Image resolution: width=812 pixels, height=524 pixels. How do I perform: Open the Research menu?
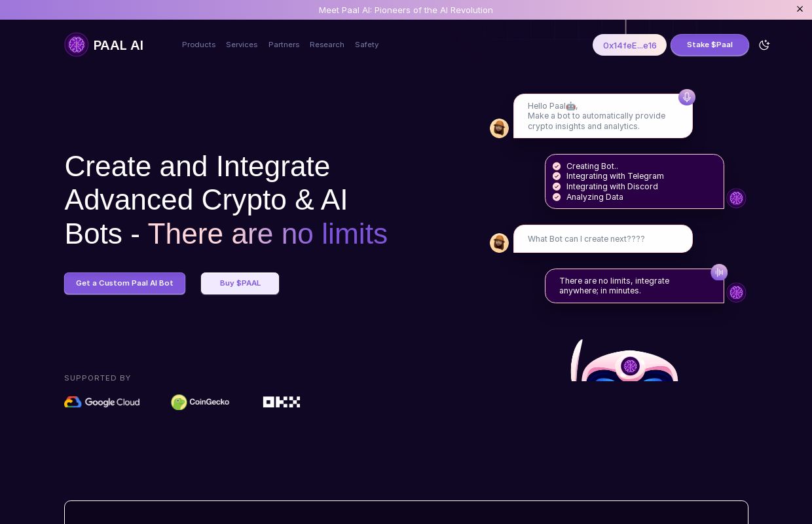[327, 45]
